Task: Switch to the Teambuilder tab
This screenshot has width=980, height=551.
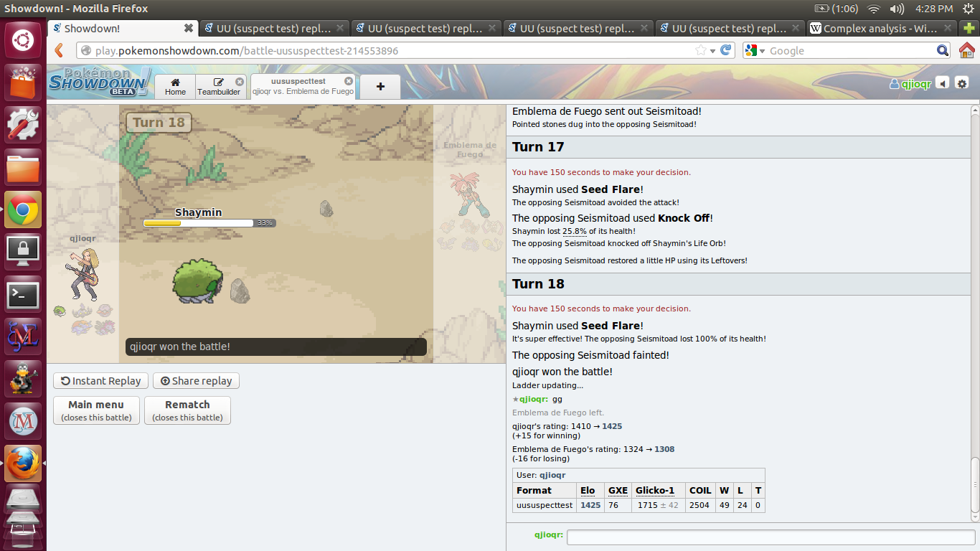Action: (x=219, y=86)
